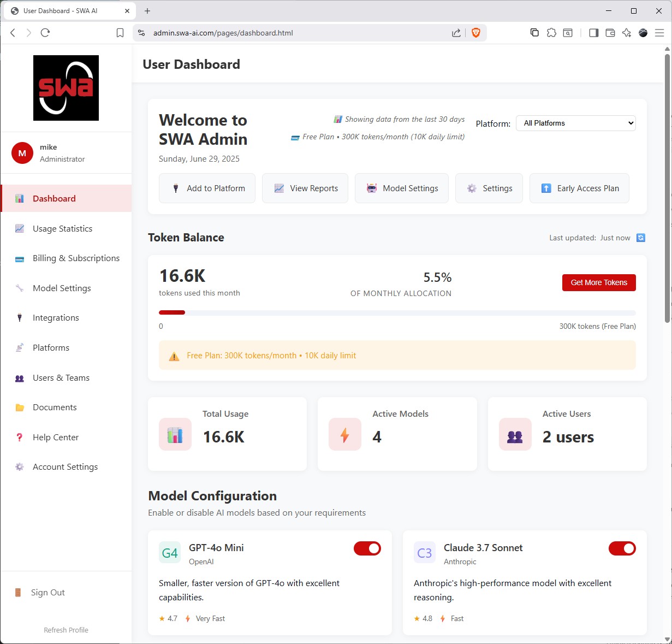Click the refresh icon next to Last updated
Viewport: 672px width, 644px height.
coord(641,238)
